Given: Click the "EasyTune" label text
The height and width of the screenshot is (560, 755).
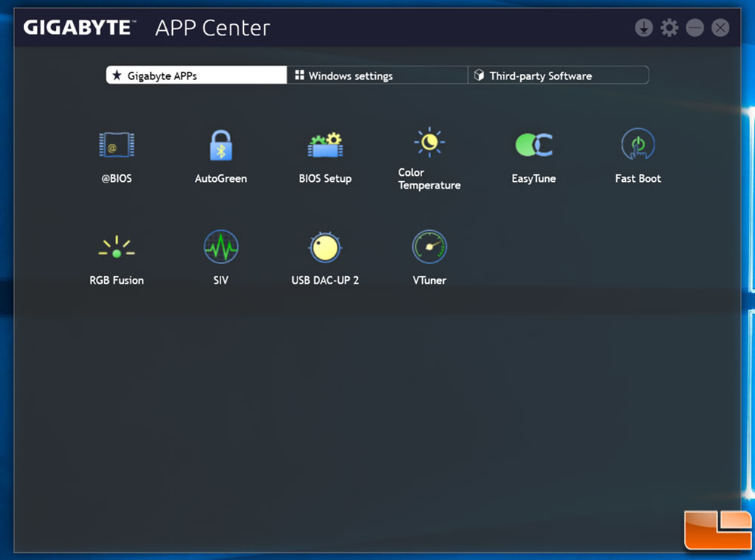Looking at the screenshot, I should click(534, 179).
